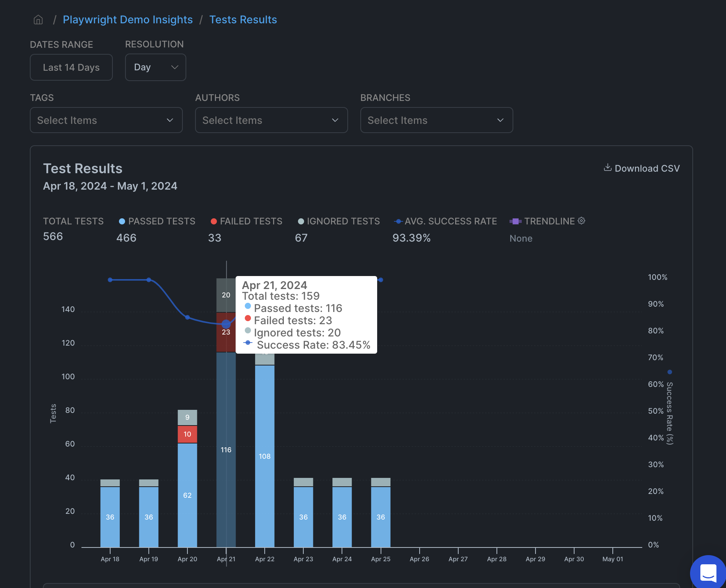Open the trendline settings gear
The image size is (726, 588).
[x=581, y=221]
